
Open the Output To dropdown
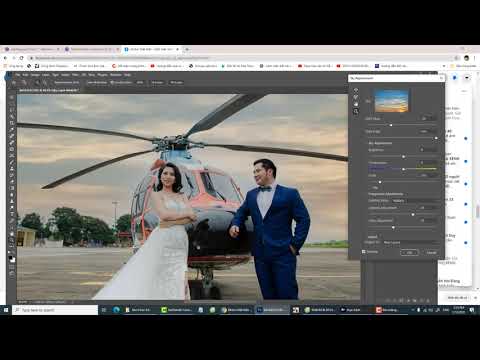pyautogui.click(x=410, y=242)
